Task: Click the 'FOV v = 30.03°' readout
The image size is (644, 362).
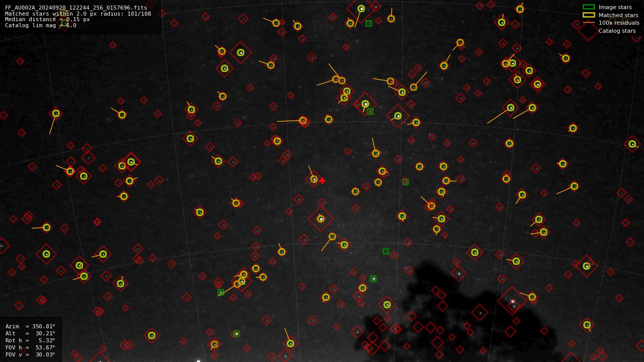Action: 30,354
